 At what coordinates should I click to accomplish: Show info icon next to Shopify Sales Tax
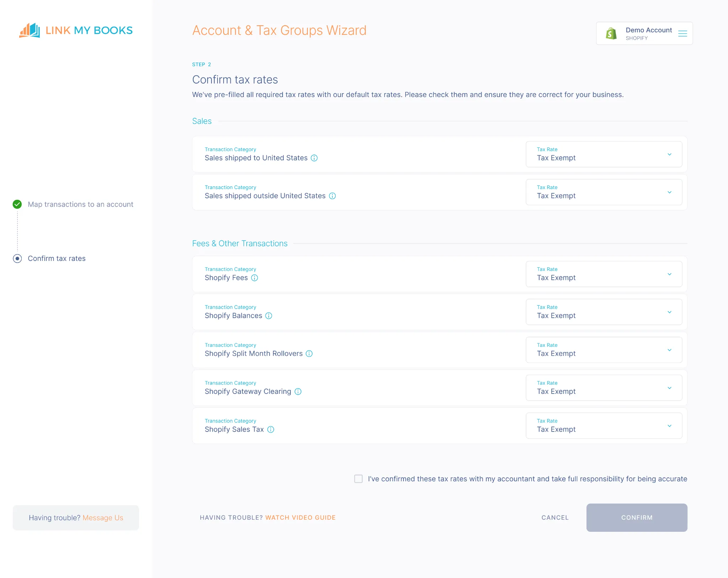click(271, 429)
